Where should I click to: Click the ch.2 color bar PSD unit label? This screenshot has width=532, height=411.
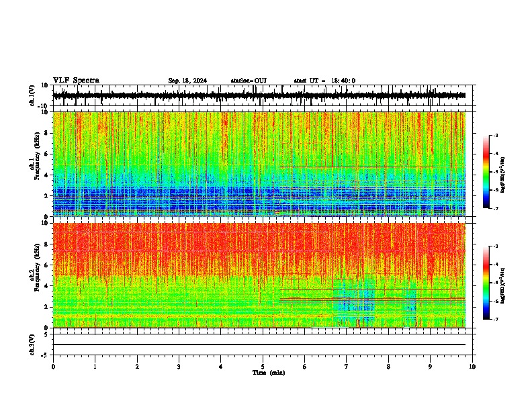503,285
